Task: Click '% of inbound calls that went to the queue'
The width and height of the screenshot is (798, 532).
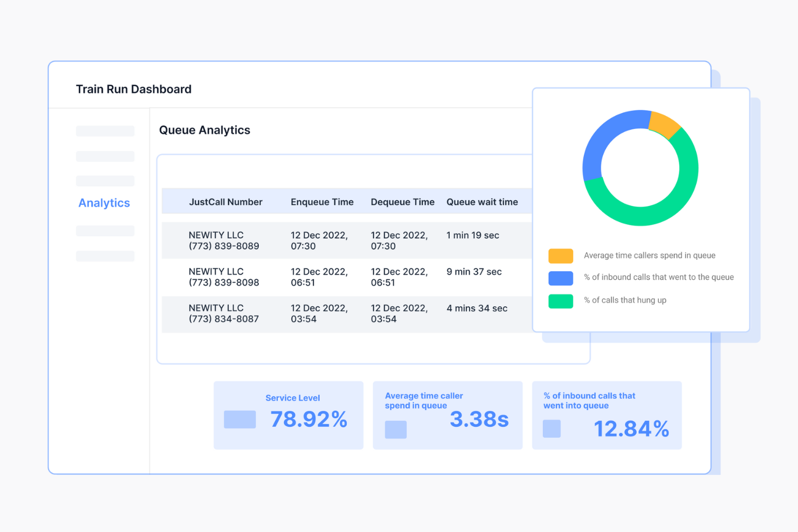Action: 659,277
